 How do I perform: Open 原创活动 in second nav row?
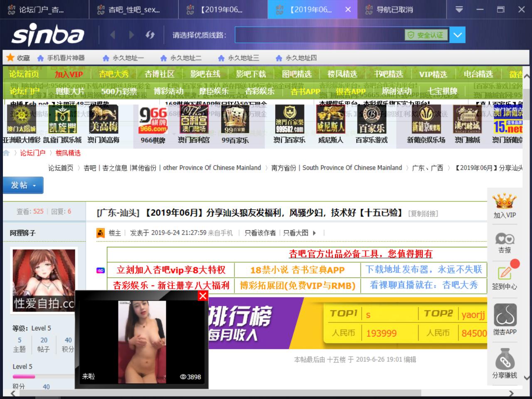coord(397,91)
